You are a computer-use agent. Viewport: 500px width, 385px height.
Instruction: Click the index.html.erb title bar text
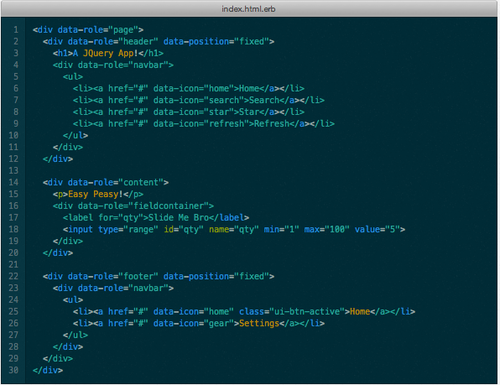click(248, 9)
